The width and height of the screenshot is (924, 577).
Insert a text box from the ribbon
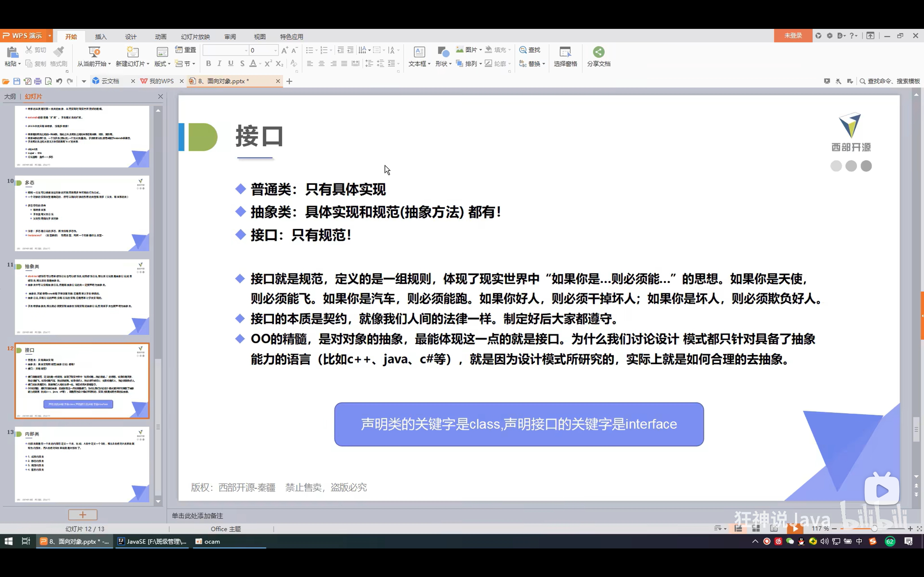419,52
